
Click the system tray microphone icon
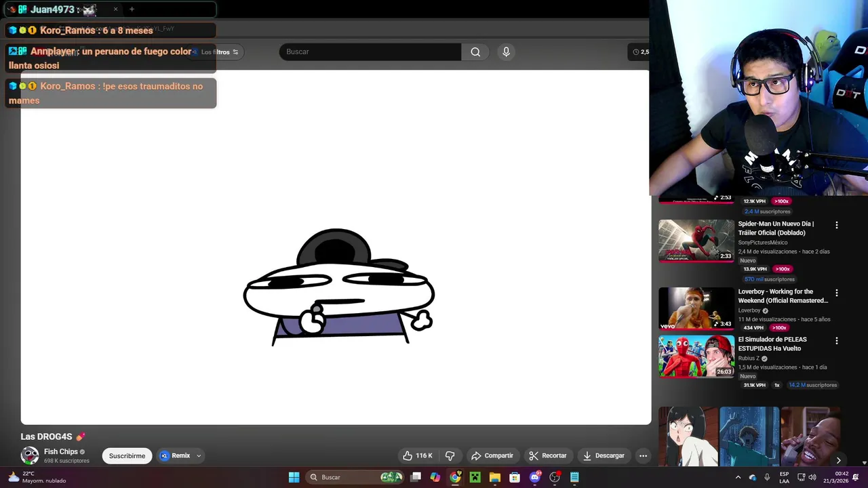tap(767, 477)
